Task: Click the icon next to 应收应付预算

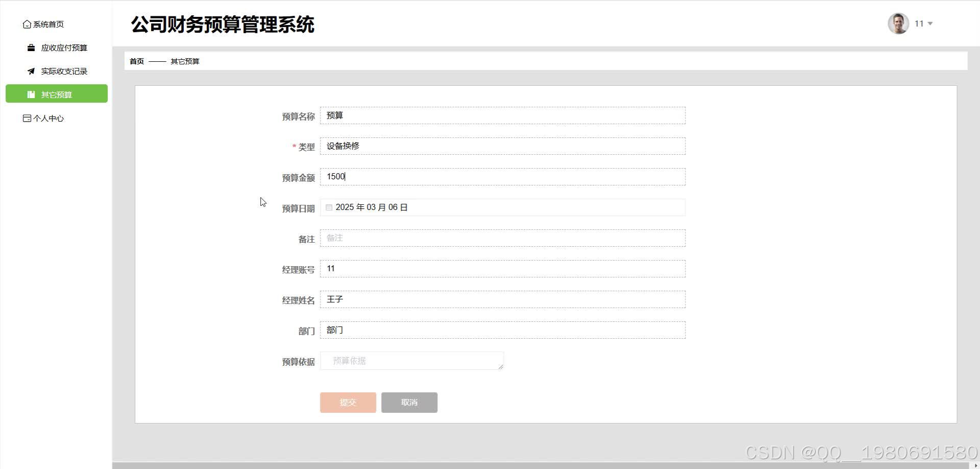Action: click(x=31, y=48)
